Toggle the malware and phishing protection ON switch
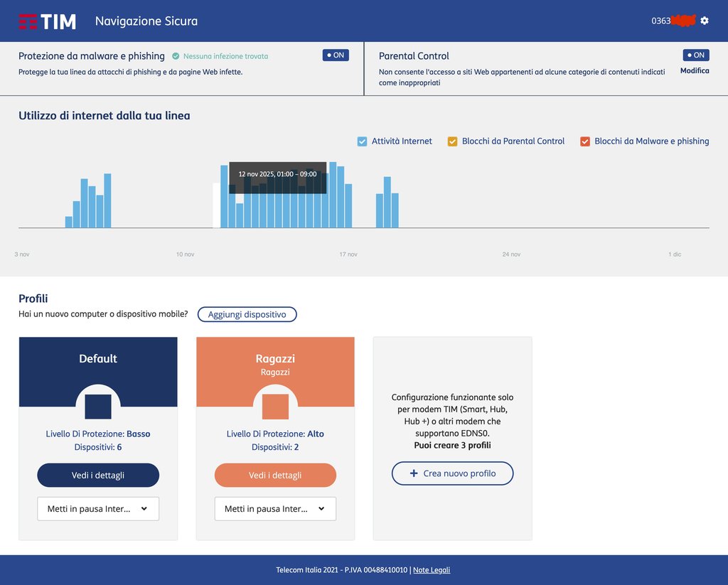 pos(336,55)
